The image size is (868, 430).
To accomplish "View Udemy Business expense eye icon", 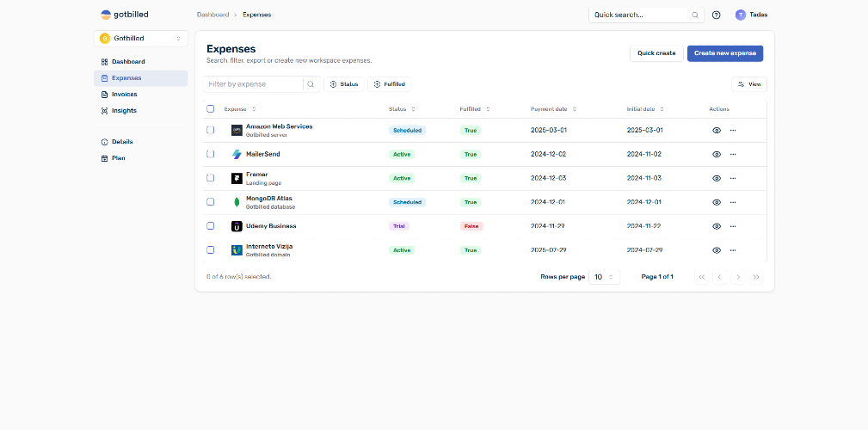I will click(x=717, y=226).
